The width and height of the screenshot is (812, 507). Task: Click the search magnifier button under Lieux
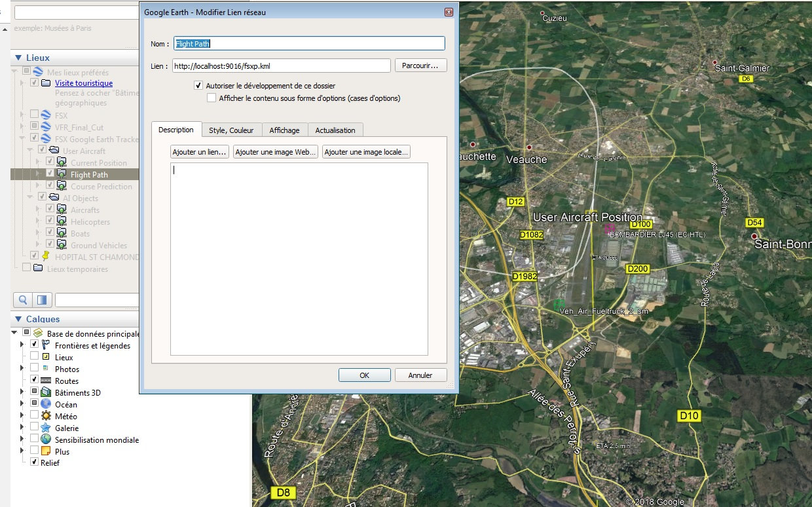tap(23, 300)
